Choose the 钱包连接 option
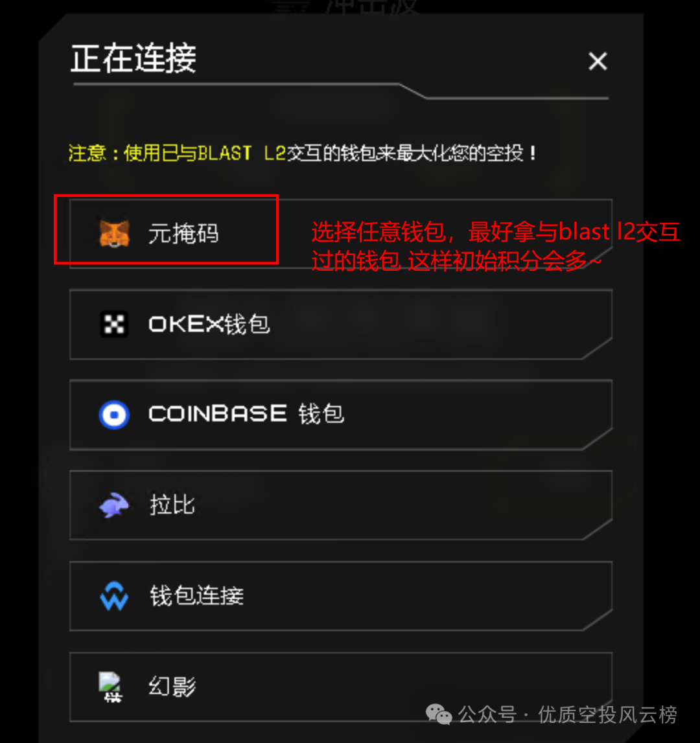Viewport: 700px width, 743px height. (x=341, y=596)
